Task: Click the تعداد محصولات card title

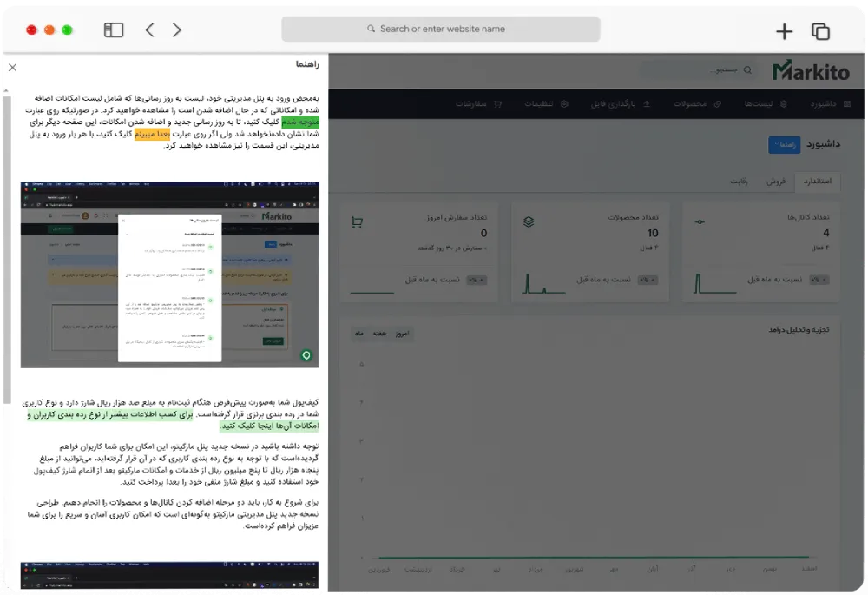Action: coord(634,217)
